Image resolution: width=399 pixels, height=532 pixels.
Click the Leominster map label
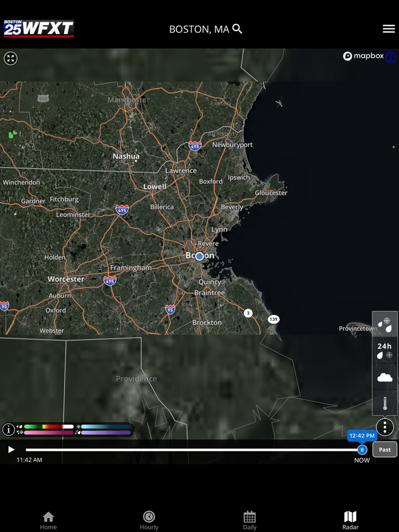point(73,215)
